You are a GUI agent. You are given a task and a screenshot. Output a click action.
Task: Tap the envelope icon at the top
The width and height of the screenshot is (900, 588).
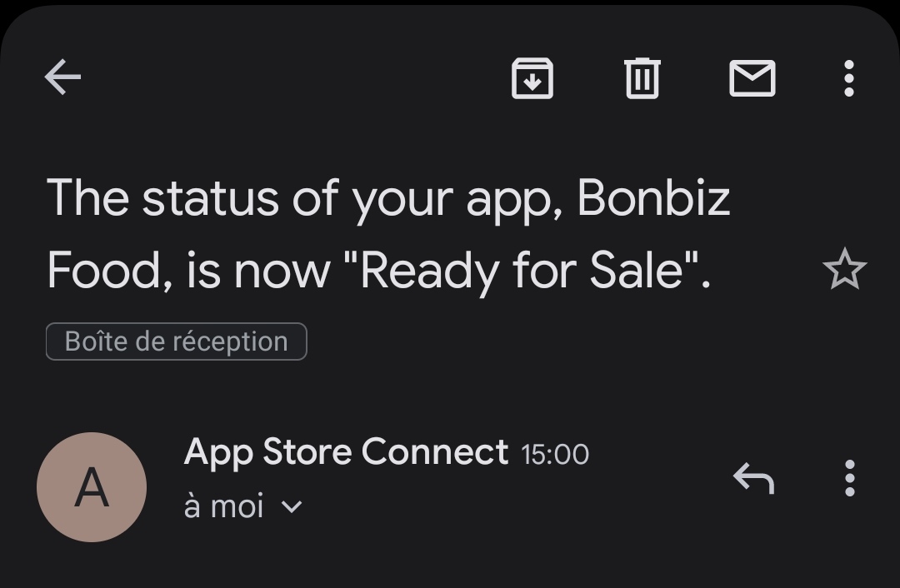752,78
